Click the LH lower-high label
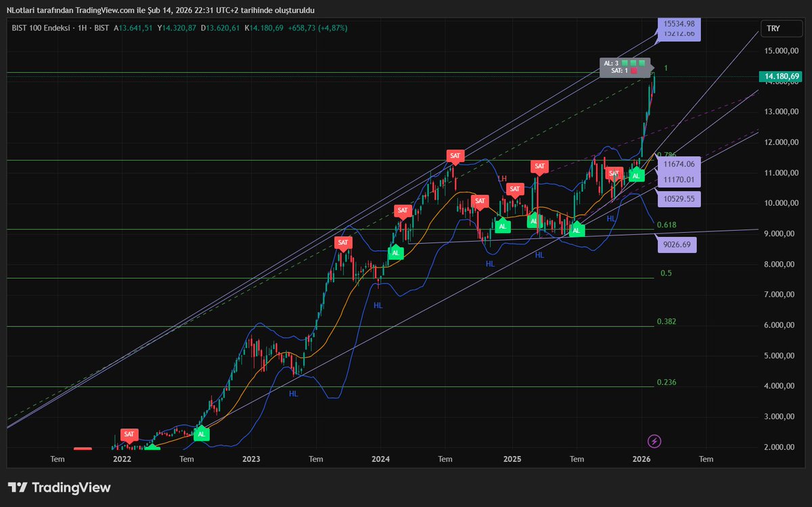Viewport: 812px width, 507px height. [502, 179]
